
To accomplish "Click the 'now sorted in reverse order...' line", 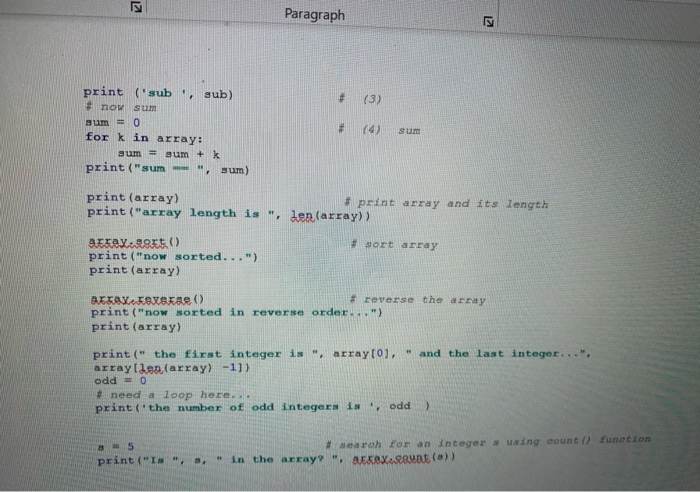I will 237,313.
